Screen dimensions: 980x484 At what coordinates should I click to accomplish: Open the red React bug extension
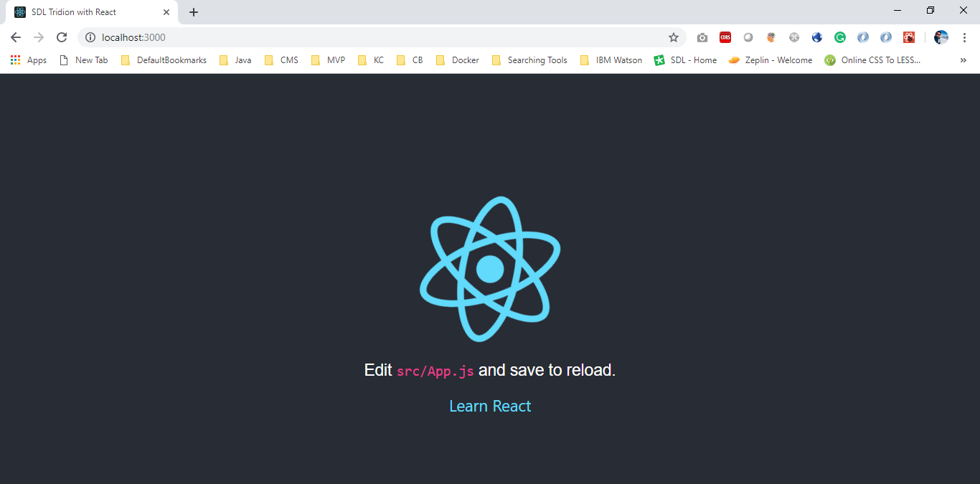[x=909, y=37]
